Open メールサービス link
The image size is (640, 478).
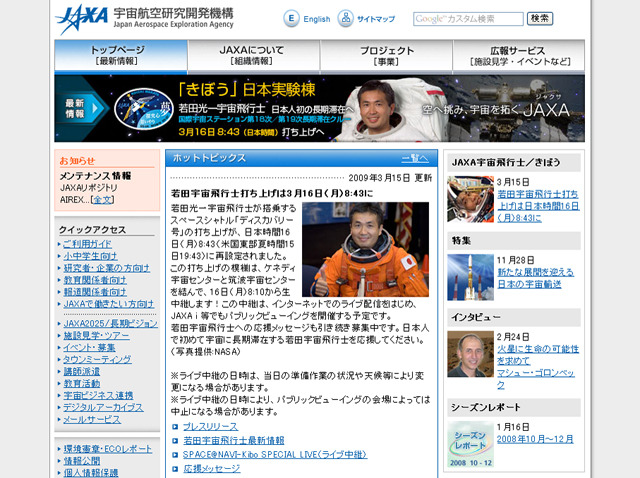click(x=92, y=420)
